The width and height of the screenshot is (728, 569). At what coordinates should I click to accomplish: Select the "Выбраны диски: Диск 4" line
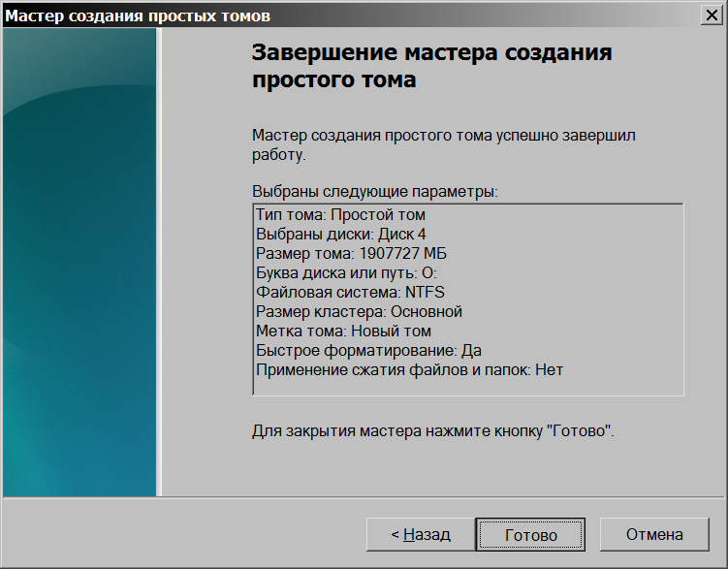pyautogui.click(x=340, y=234)
